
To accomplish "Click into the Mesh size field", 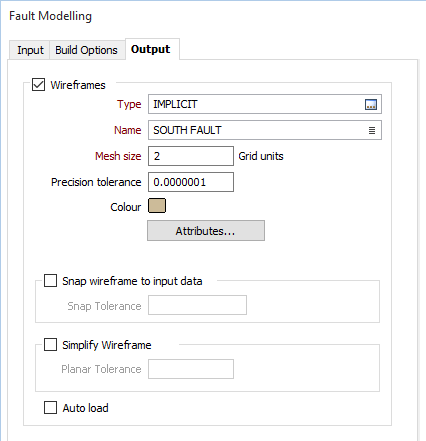I will tap(191, 156).
